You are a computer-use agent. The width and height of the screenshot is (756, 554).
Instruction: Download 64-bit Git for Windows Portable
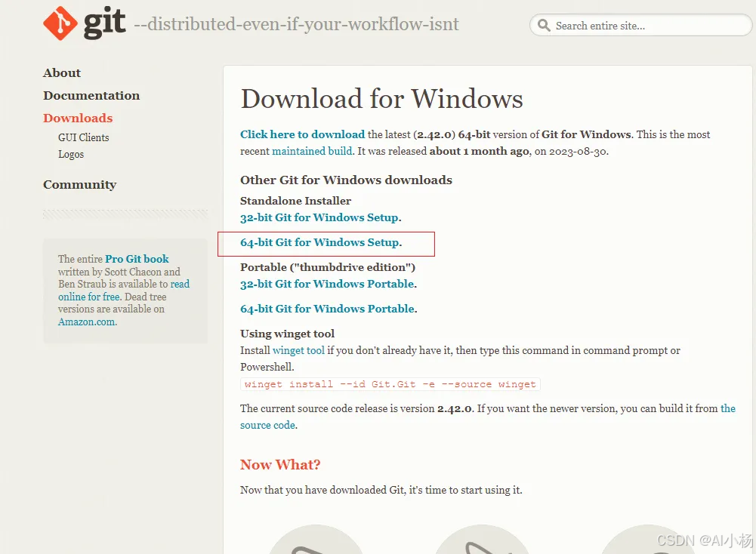[x=329, y=309]
